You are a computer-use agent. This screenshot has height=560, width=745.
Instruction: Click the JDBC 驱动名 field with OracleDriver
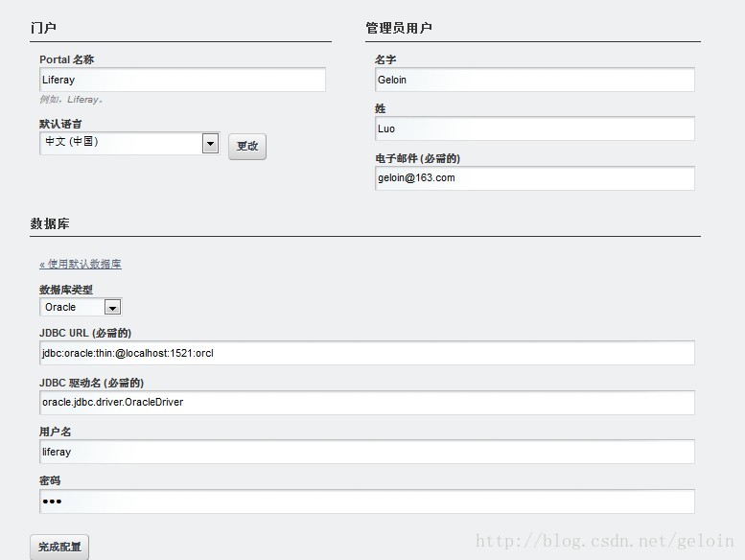[367, 403]
